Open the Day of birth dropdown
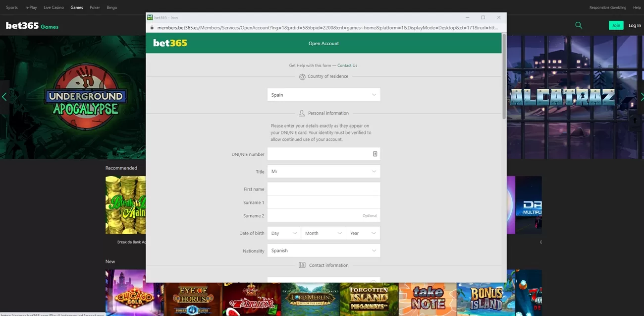This screenshot has width=644, height=316. pos(284,233)
